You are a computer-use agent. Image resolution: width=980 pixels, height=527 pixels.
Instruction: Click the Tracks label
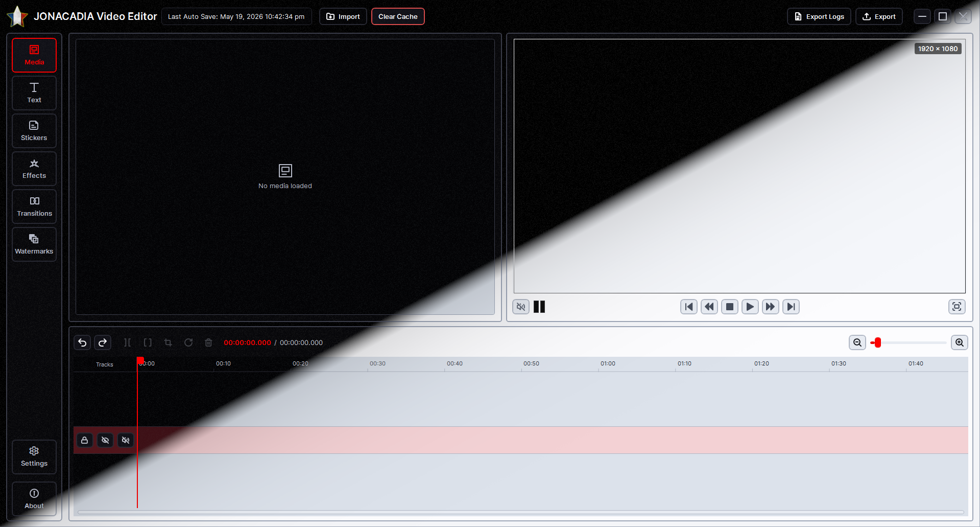[x=105, y=364]
